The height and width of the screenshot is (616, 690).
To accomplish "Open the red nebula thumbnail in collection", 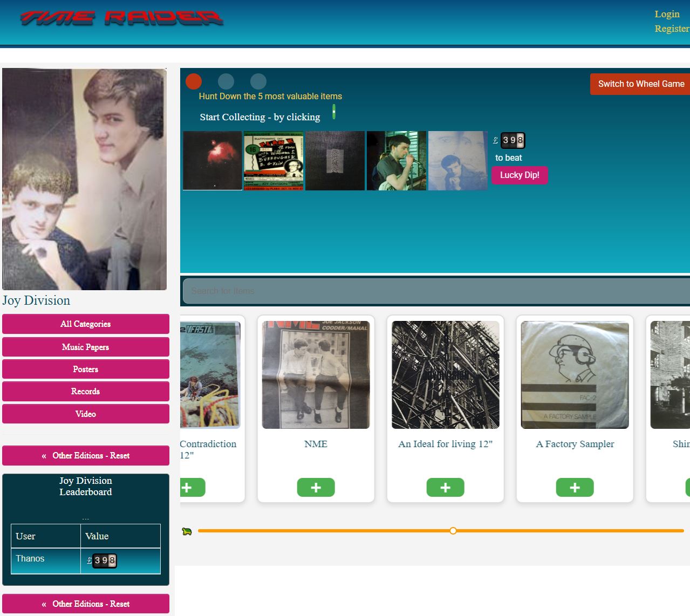I will click(x=213, y=161).
